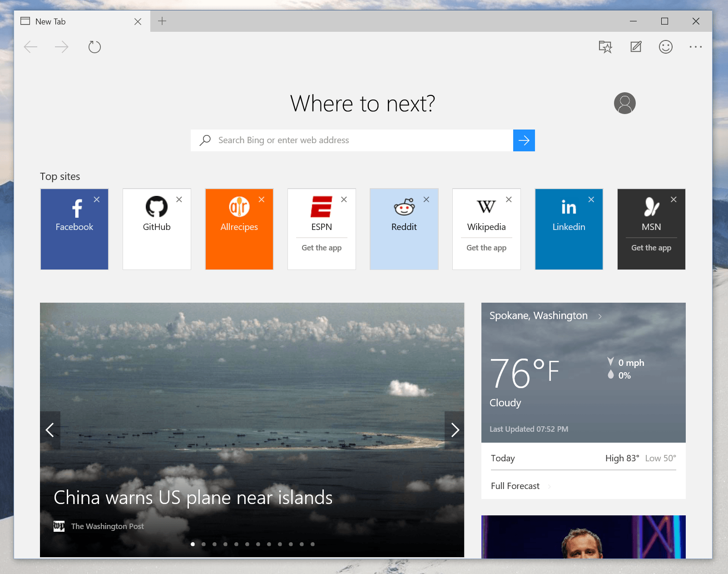The height and width of the screenshot is (574, 728).
Task: Open the GitHub top site tile
Action: click(x=157, y=229)
